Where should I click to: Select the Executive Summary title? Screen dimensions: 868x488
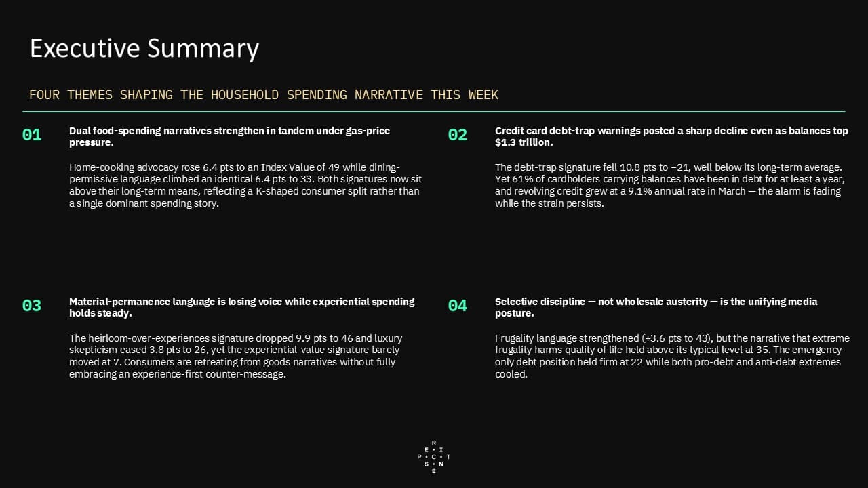click(x=144, y=49)
